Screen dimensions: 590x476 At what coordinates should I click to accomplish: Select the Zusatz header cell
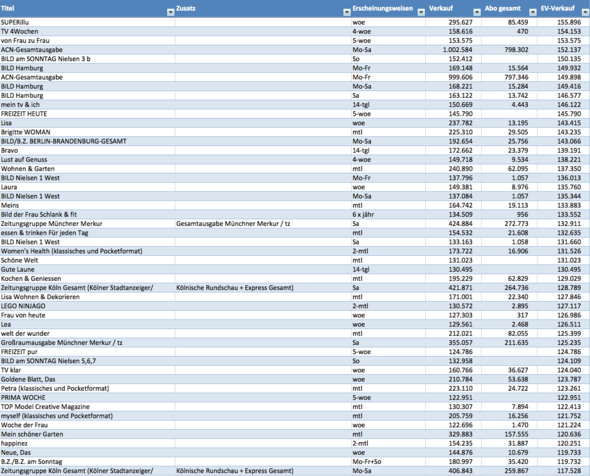coord(263,9)
